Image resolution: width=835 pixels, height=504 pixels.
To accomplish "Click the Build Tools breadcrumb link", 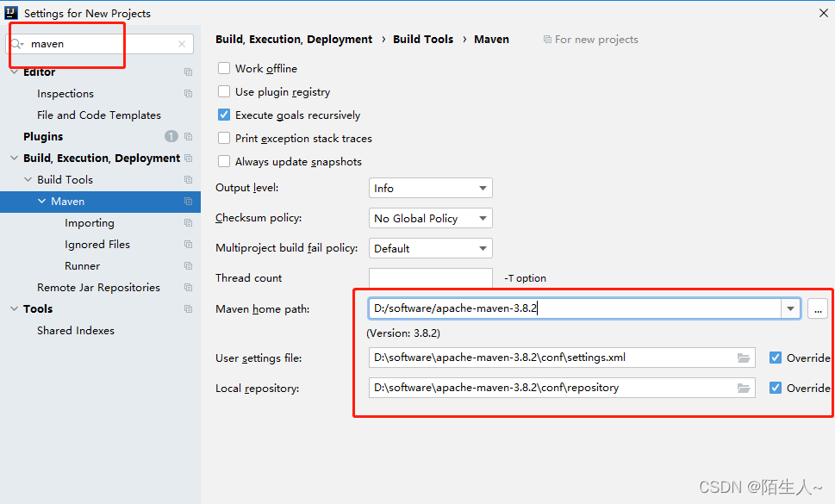I will tap(423, 40).
